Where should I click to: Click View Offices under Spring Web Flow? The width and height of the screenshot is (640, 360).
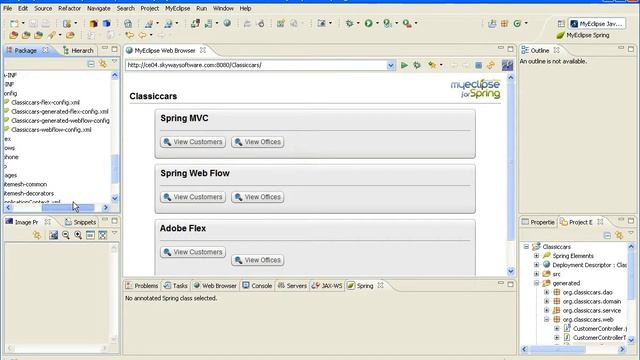tap(258, 197)
